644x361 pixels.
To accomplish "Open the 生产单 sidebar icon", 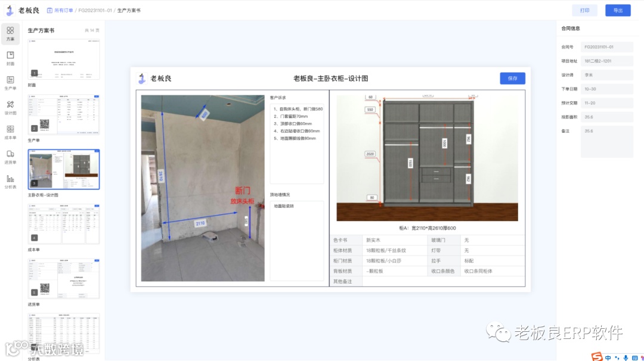I will pyautogui.click(x=10, y=83).
